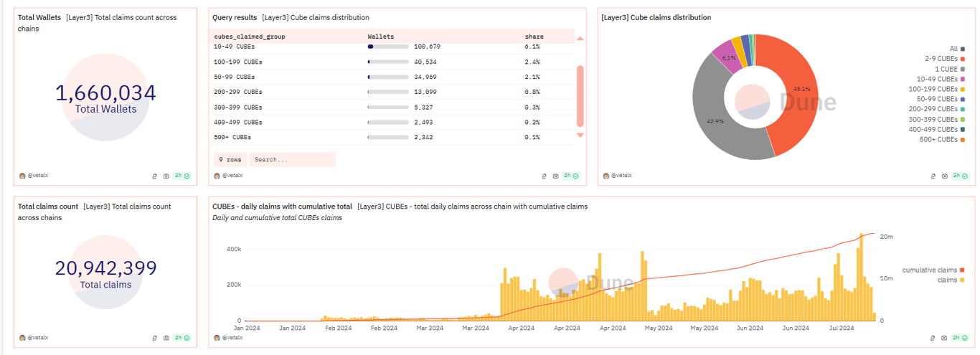Click the table scrollbar up arrow
The height and width of the screenshot is (355, 980).
(580, 38)
